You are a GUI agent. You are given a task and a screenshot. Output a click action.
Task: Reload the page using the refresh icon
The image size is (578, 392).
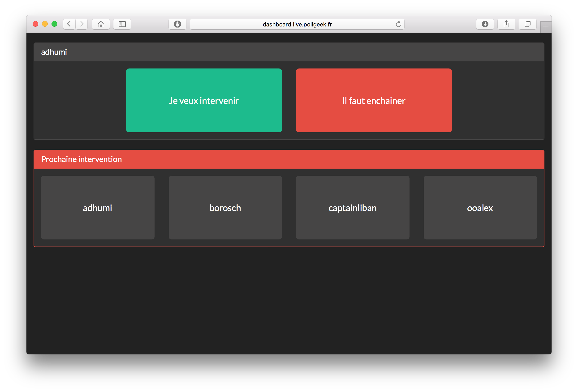[x=398, y=24]
